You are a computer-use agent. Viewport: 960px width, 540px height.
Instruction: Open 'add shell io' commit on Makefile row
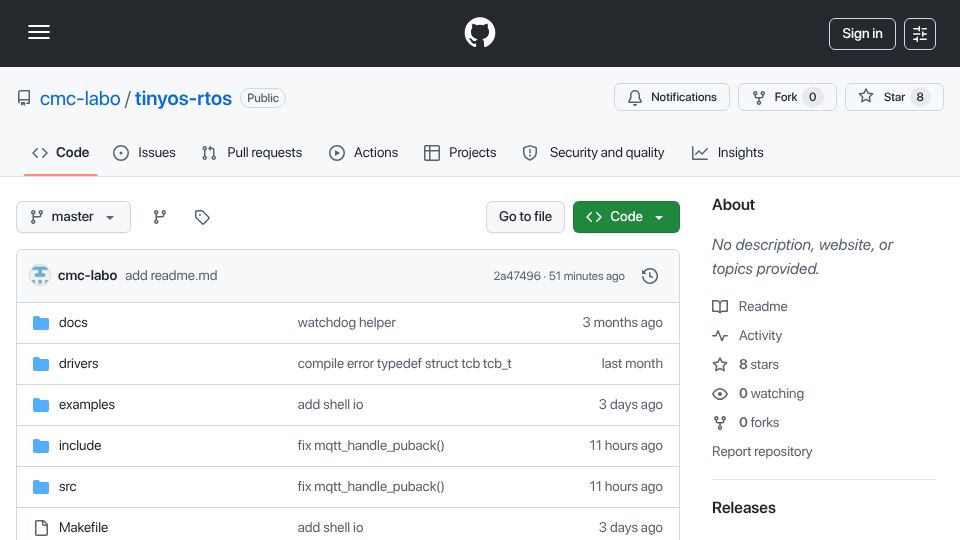point(331,528)
